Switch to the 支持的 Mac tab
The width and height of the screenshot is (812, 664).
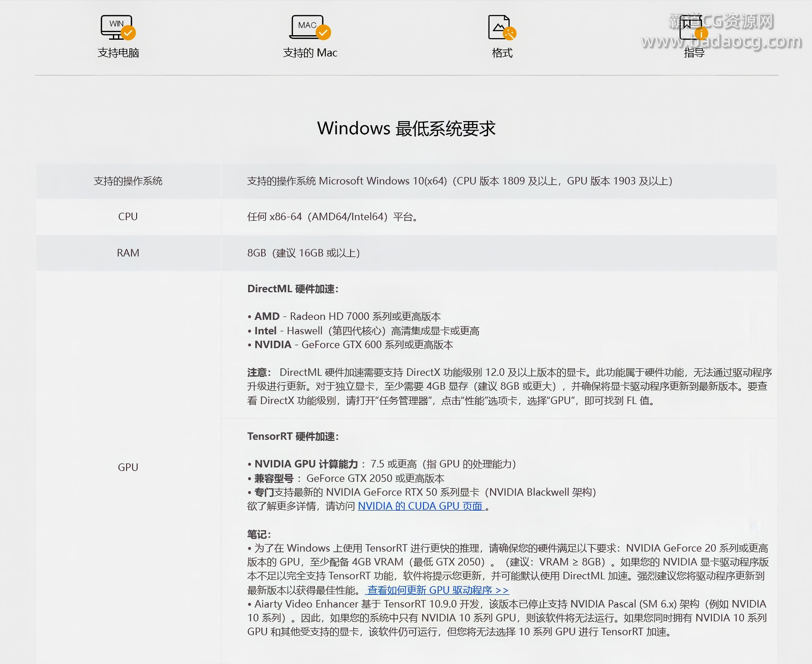310,53
